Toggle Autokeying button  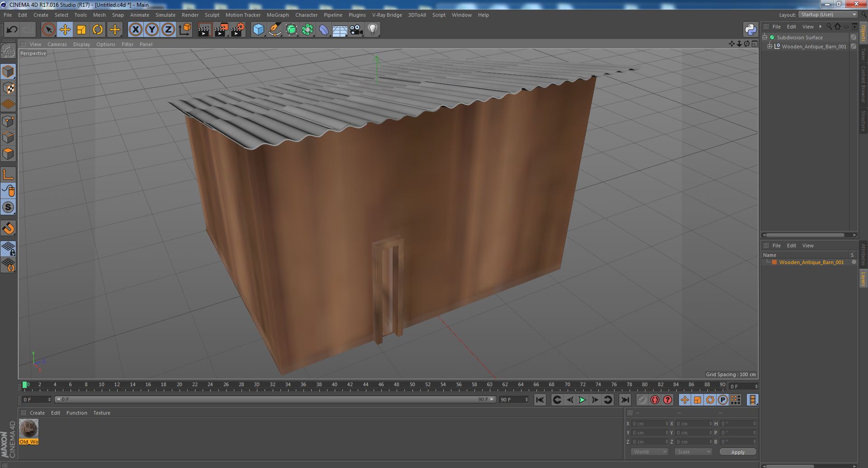pos(655,400)
